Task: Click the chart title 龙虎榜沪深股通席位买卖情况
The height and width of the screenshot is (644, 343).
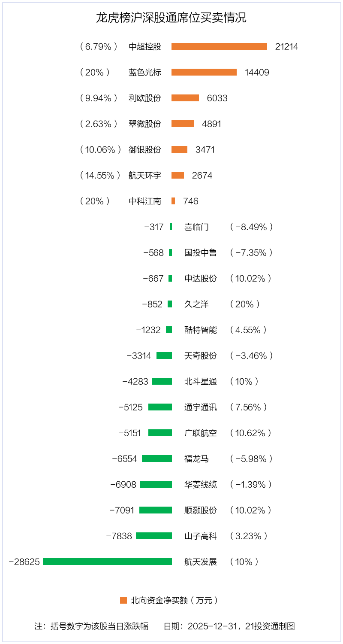Action: 171,18
